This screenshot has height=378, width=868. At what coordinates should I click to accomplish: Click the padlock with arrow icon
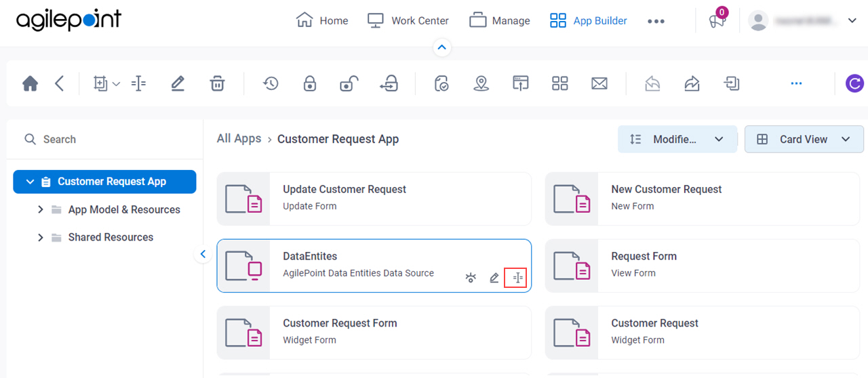tap(389, 83)
